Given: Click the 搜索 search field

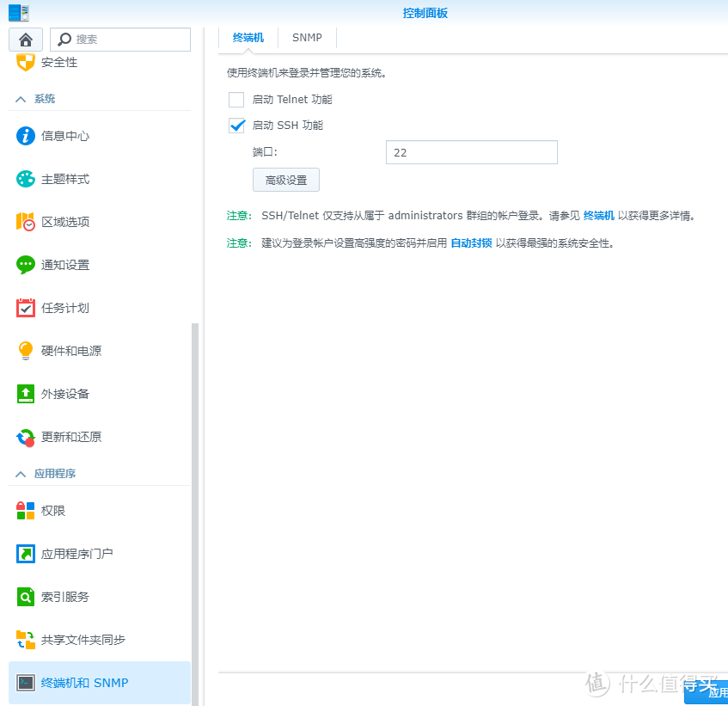Looking at the screenshot, I should tap(120, 40).
